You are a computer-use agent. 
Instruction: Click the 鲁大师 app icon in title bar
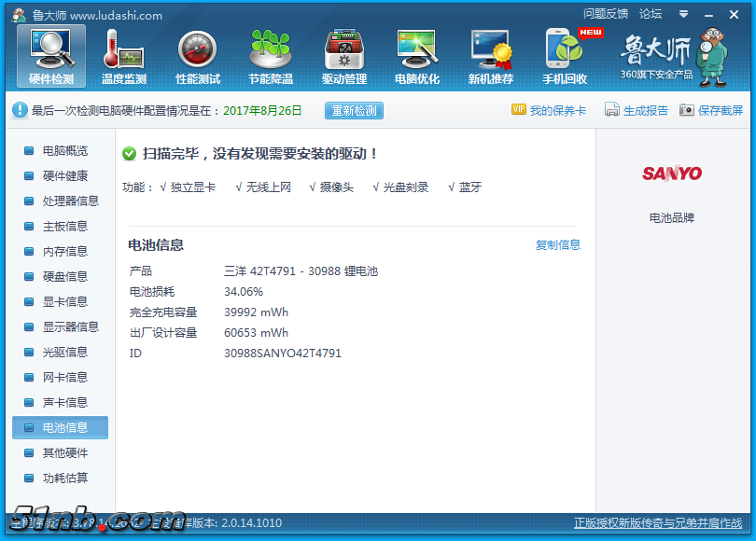click(19, 16)
